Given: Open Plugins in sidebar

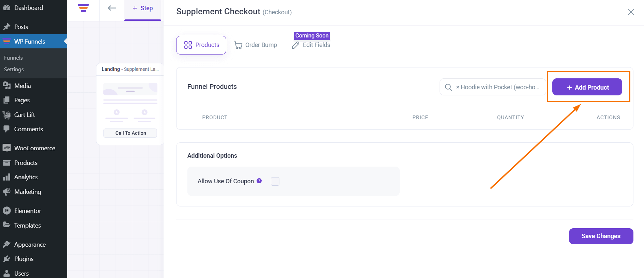Looking at the screenshot, I should pos(24,259).
